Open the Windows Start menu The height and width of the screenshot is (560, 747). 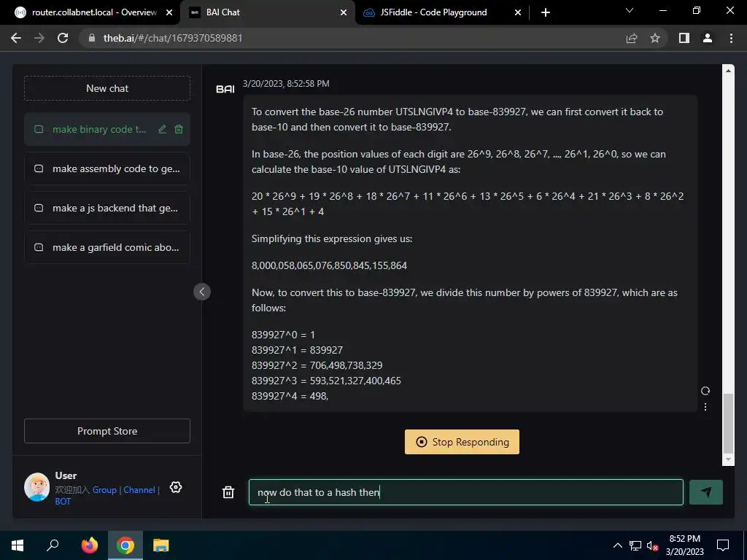pos(18,545)
